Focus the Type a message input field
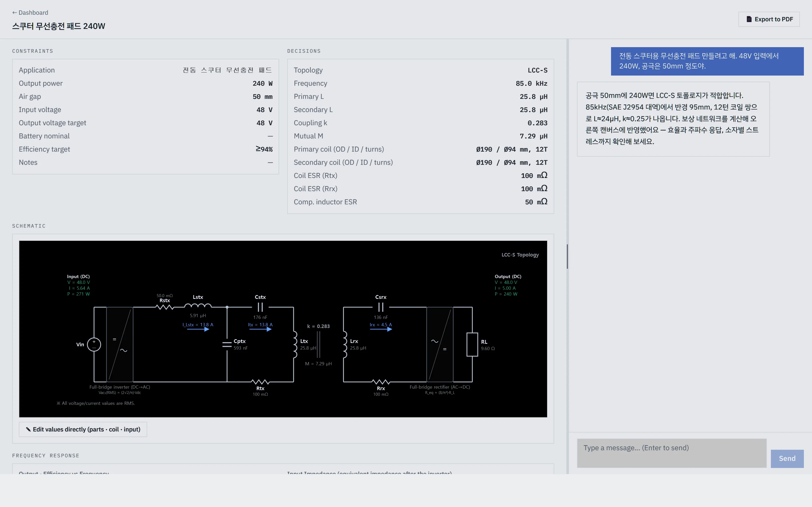Image resolution: width=812 pixels, height=507 pixels. [x=672, y=453]
